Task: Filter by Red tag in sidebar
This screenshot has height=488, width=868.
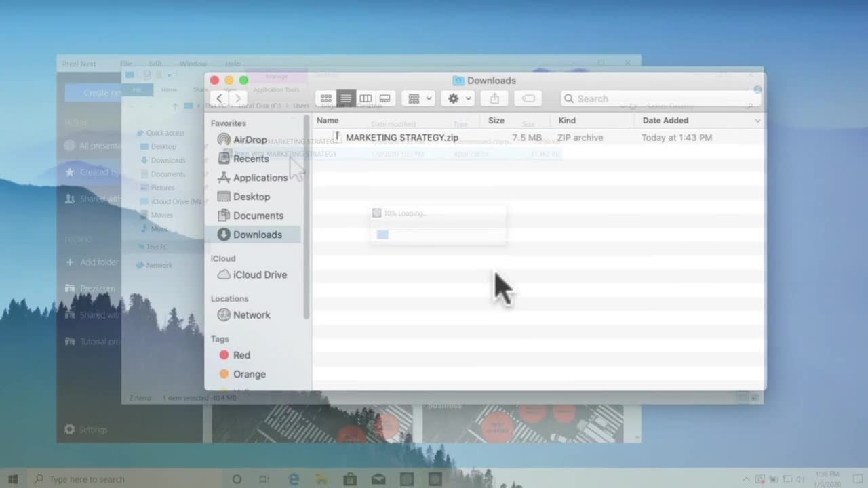Action: coord(235,355)
